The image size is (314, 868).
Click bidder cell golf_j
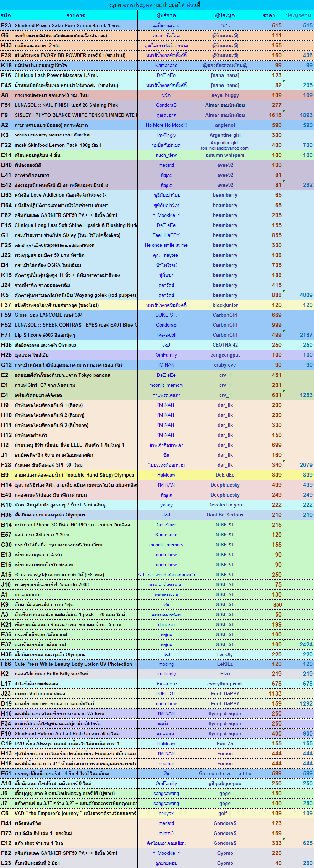[225, 813]
